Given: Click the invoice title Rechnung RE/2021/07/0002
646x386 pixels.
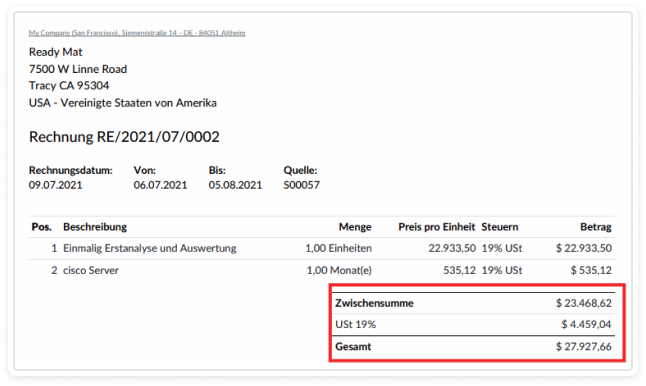Looking at the screenshot, I should pos(124,137).
